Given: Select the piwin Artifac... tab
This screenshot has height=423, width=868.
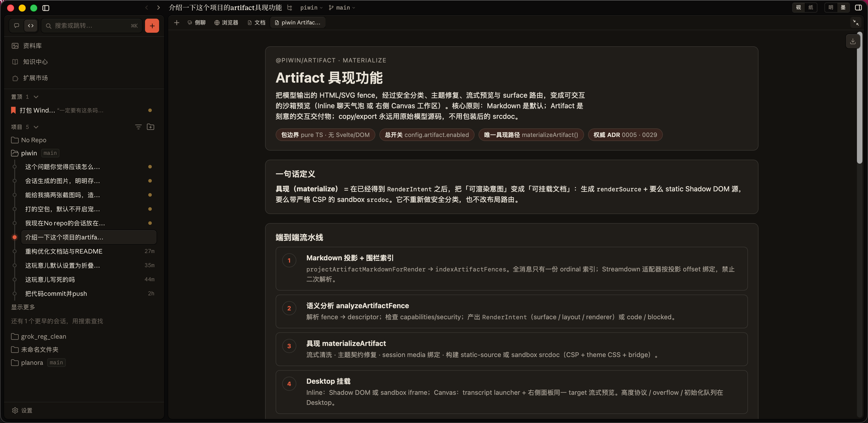Looking at the screenshot, I should click(x=298, y=23).
